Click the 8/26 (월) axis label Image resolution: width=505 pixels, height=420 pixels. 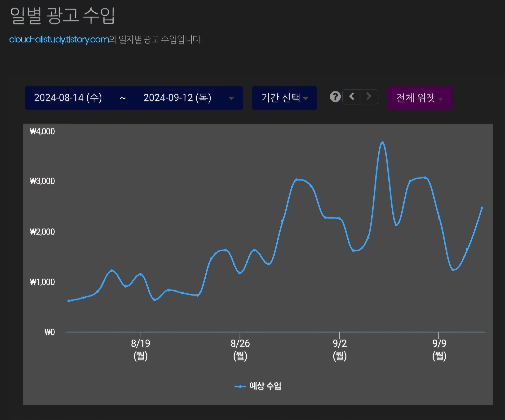[240, 350]
